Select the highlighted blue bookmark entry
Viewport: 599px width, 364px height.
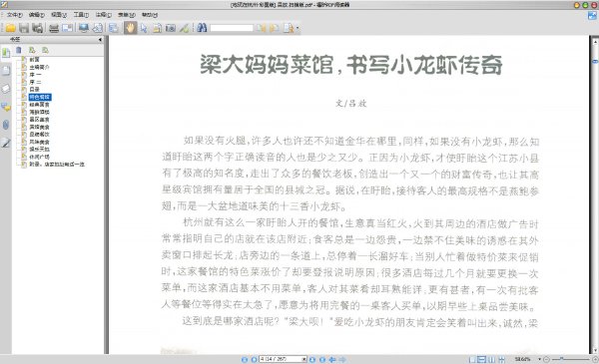point(40,98)
